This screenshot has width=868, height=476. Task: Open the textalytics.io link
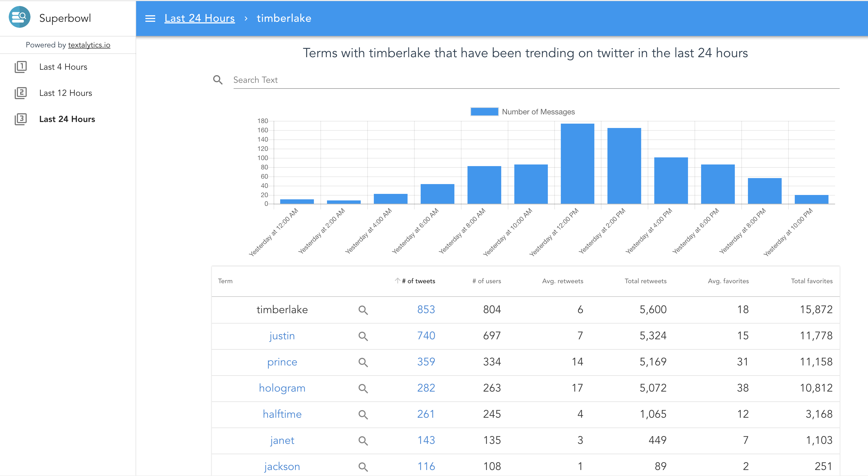click(x=89, y=44)
